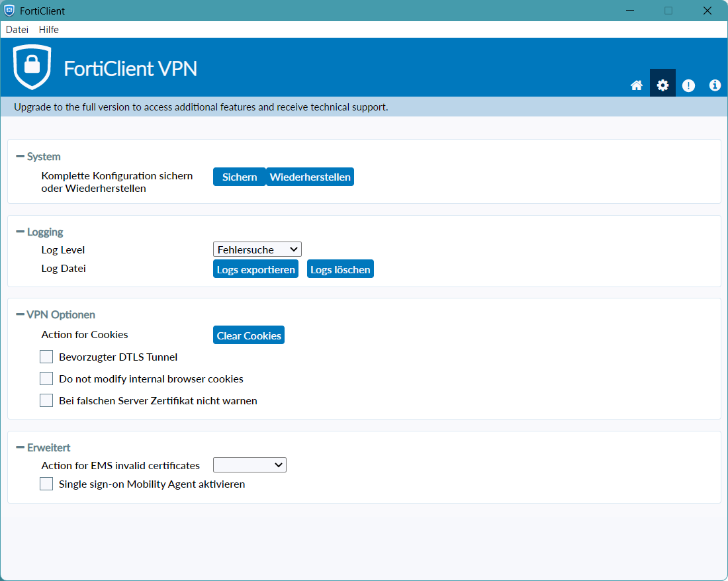Toggle Bei falschen Server Zertifikat nicht warnen
728x581 pixels.
[46, 400]
